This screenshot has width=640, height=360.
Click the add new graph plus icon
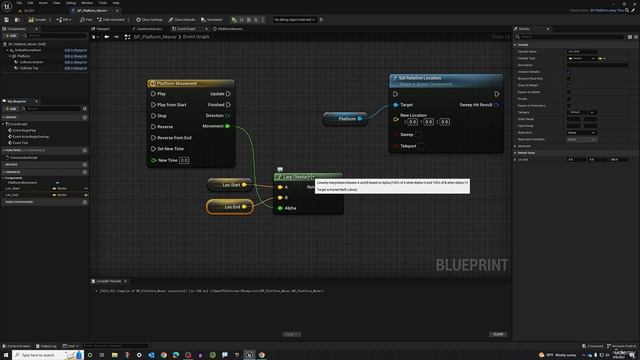[x=84, y=118]
